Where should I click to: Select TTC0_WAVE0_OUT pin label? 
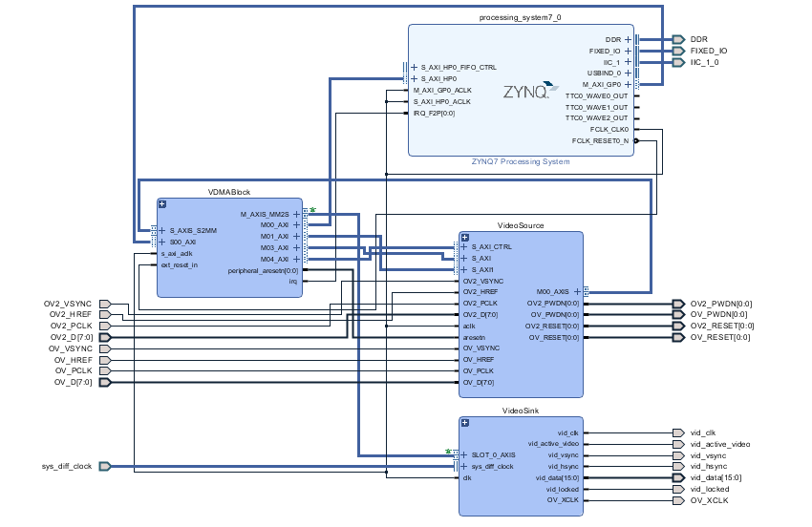(x=596, y=95)
